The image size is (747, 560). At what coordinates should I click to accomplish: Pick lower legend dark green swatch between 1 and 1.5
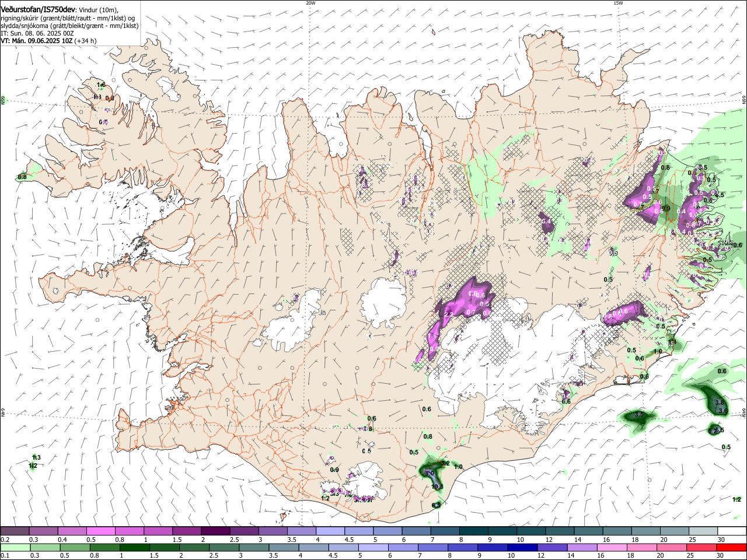135,547
